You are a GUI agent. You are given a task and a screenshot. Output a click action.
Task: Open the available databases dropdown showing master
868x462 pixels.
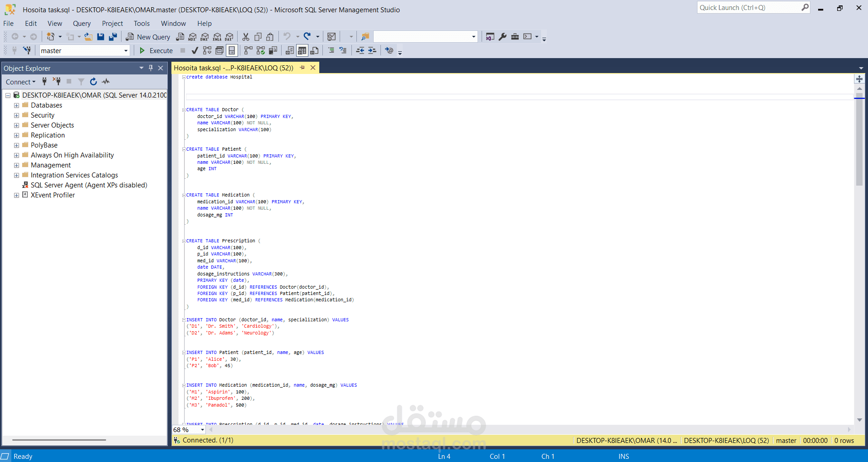tap(126, 50)
